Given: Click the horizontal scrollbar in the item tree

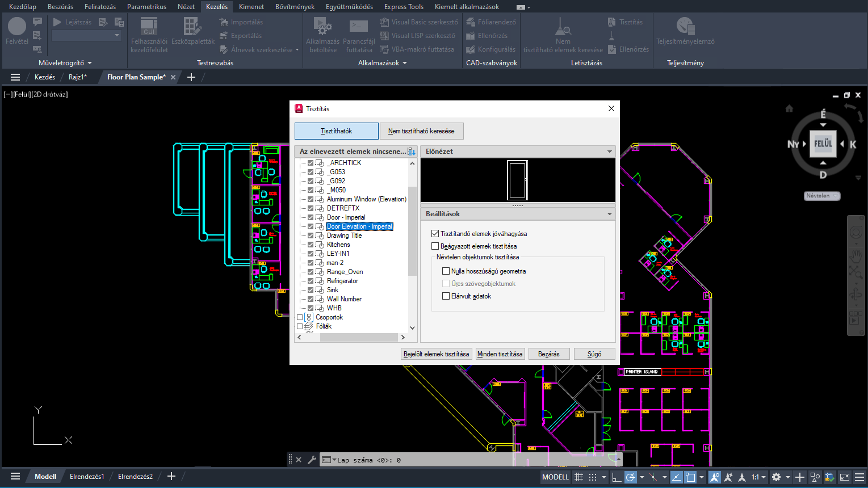Looking at the screenshot, I should [x=358, y=337].
